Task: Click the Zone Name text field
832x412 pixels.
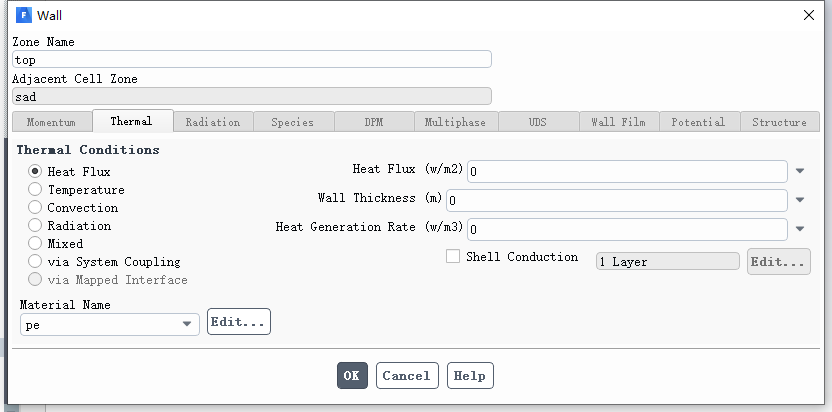Action: [252, 59]
